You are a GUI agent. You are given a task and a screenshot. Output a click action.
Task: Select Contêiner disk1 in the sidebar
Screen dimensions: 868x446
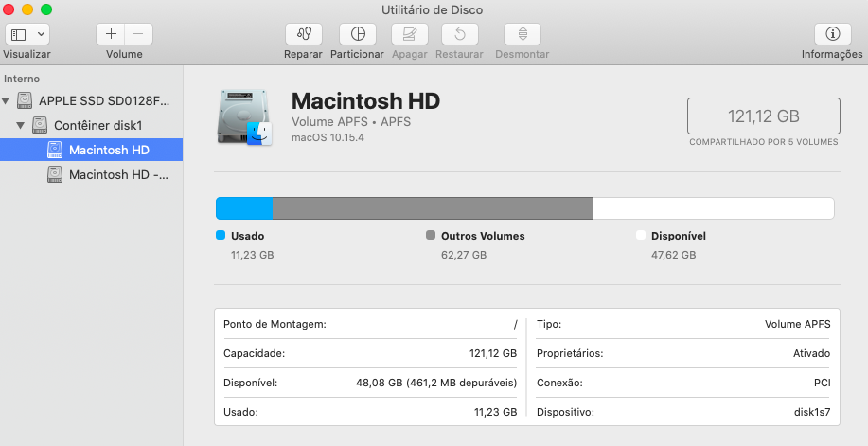coord(97,125)
